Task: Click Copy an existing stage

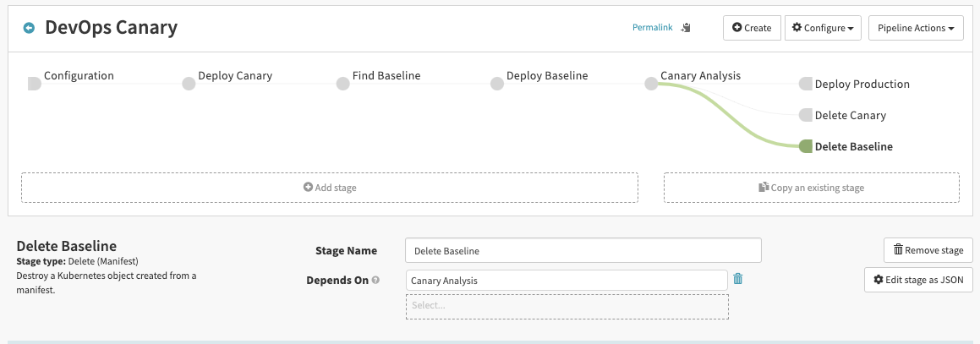Action: point(811,188)
